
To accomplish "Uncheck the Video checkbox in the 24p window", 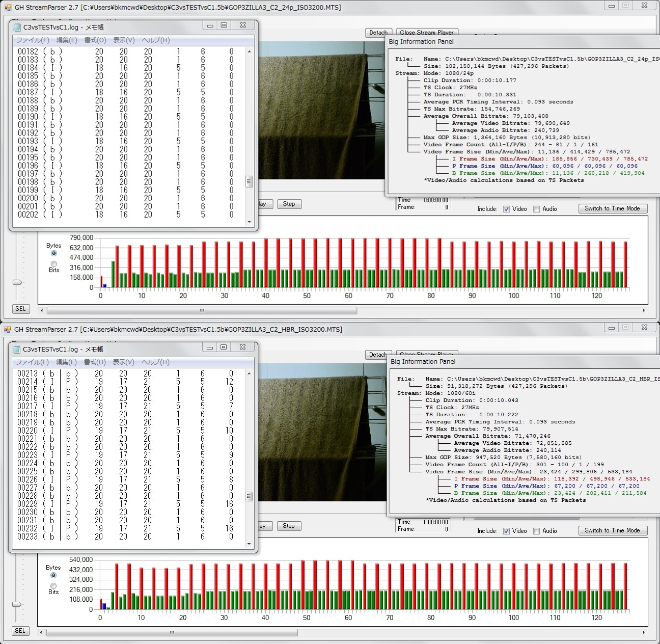I will [506, 209].
